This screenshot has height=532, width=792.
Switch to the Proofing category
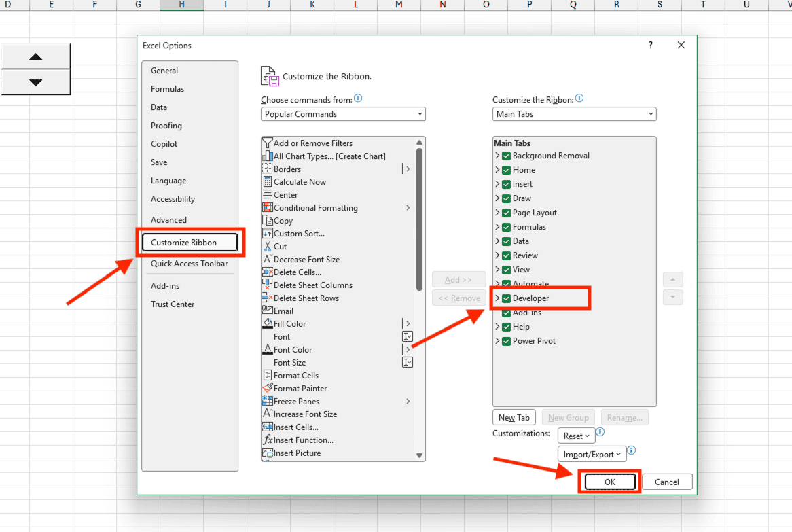pos(166,125)
